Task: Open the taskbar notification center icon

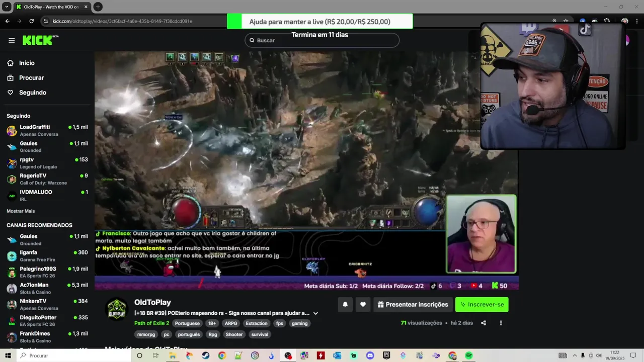Action: pos(634,355)
